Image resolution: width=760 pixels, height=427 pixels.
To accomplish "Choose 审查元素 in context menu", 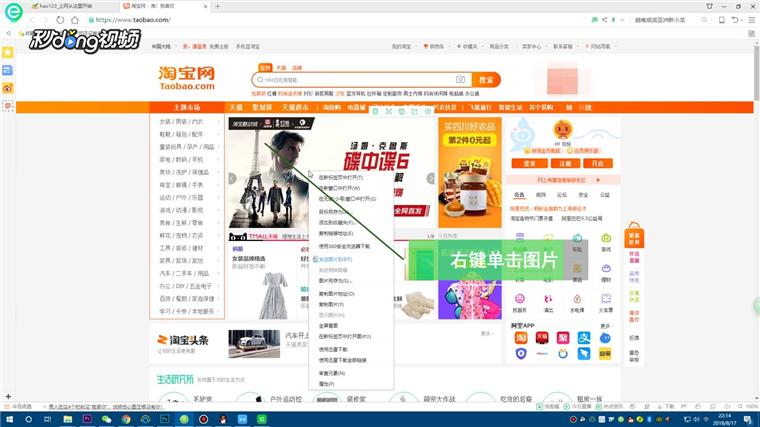I will [350, 373].
